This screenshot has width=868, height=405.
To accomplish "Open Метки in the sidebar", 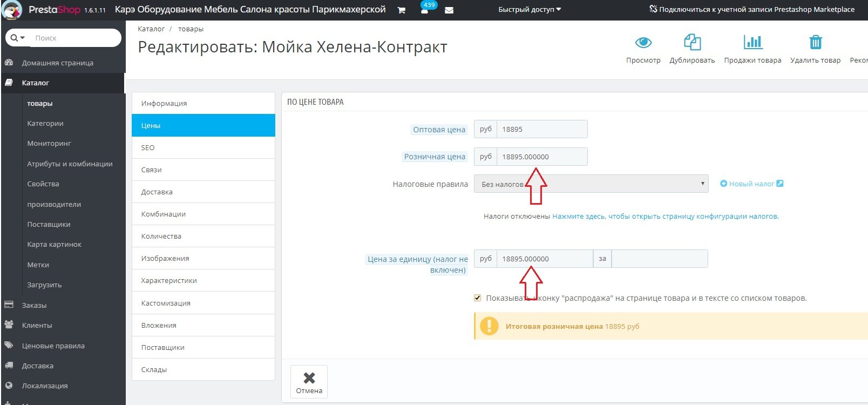I will (x=38, y=265).
